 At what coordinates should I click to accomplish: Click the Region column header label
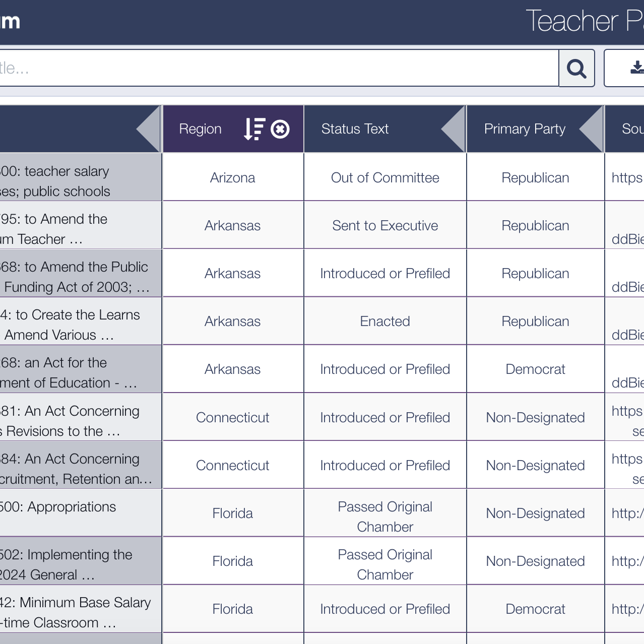coord(200,129)
